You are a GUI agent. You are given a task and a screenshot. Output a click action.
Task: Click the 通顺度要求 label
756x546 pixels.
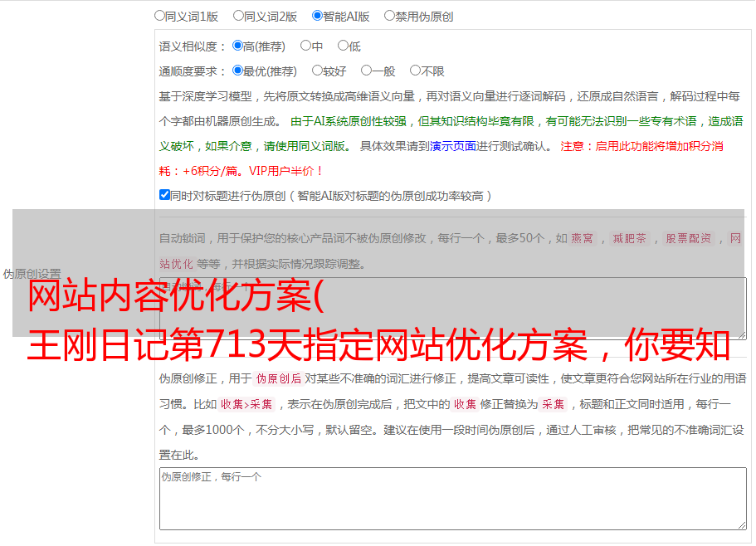[192, 71]
